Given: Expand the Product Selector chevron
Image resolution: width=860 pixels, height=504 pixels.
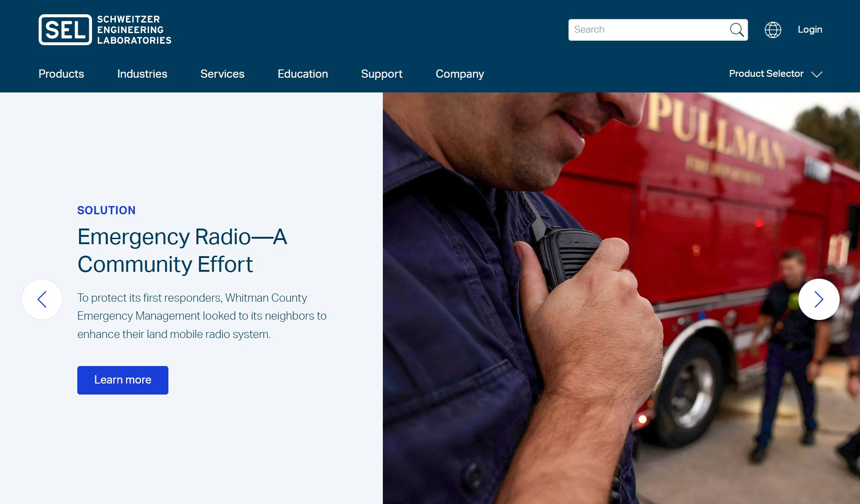Looking at the screenshot, I should point(817,74).
